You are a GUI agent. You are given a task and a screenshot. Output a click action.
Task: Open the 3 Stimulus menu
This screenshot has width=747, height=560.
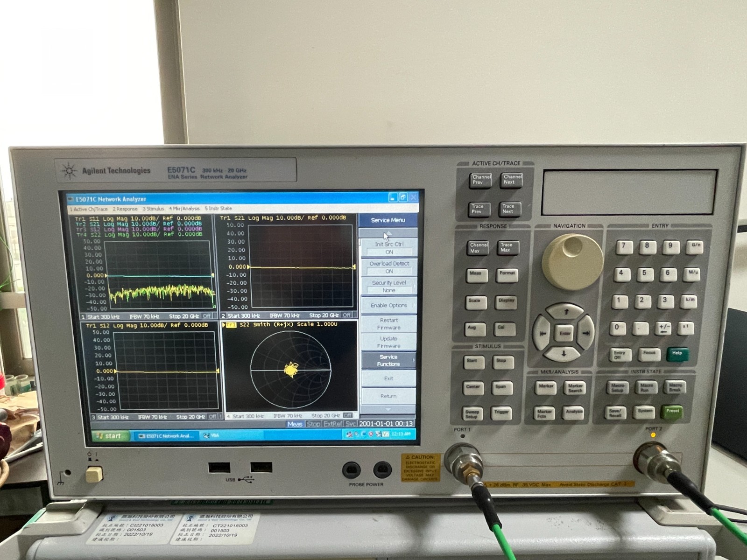coord(153,209)
